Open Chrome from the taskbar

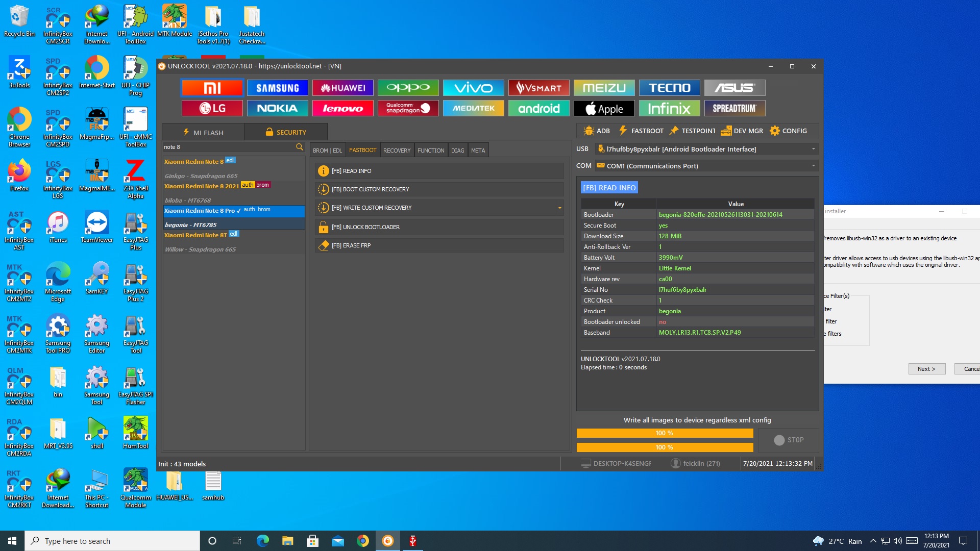pos(362,541)
